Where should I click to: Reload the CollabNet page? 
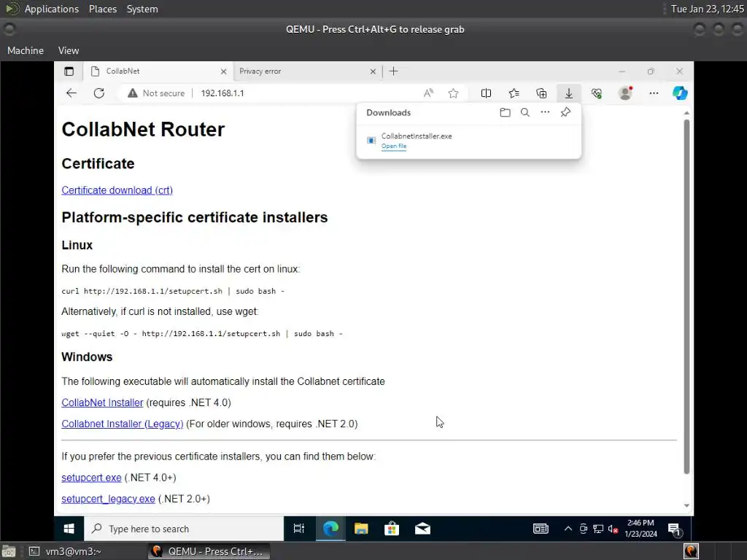[x=99, y=93]
